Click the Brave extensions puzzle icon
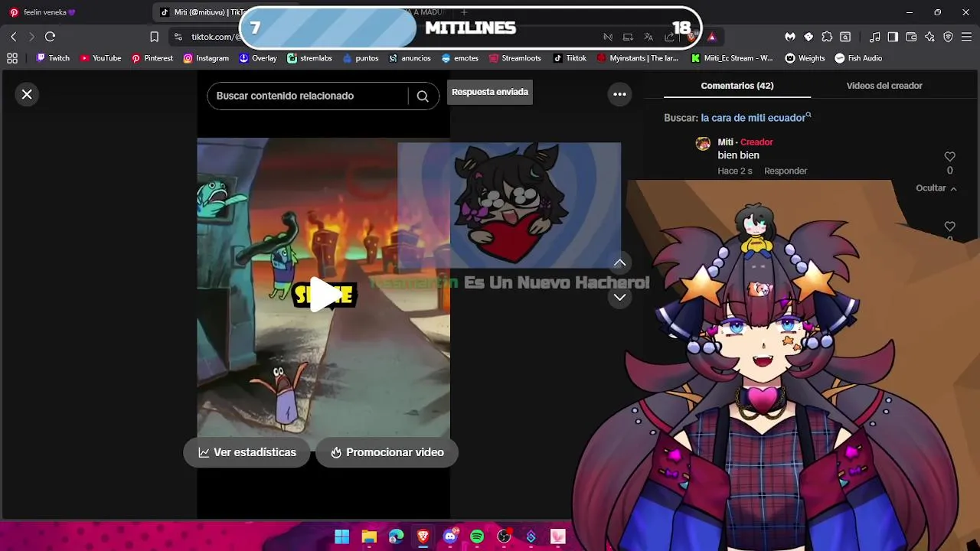The height and width of the screenshot is (551, 980). (827, 37)
